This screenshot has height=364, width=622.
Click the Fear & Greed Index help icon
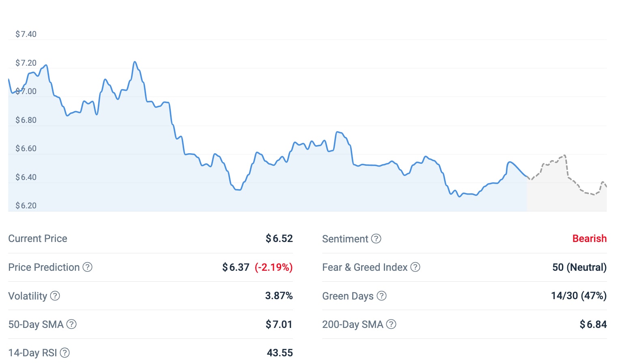pyautogui.click(x=415, y=267)
